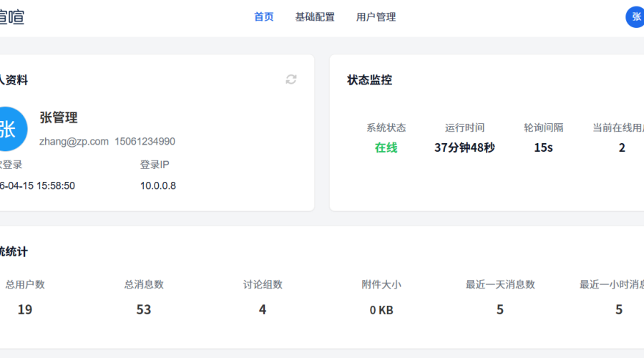Click the total messages value 53

point(144,309)
